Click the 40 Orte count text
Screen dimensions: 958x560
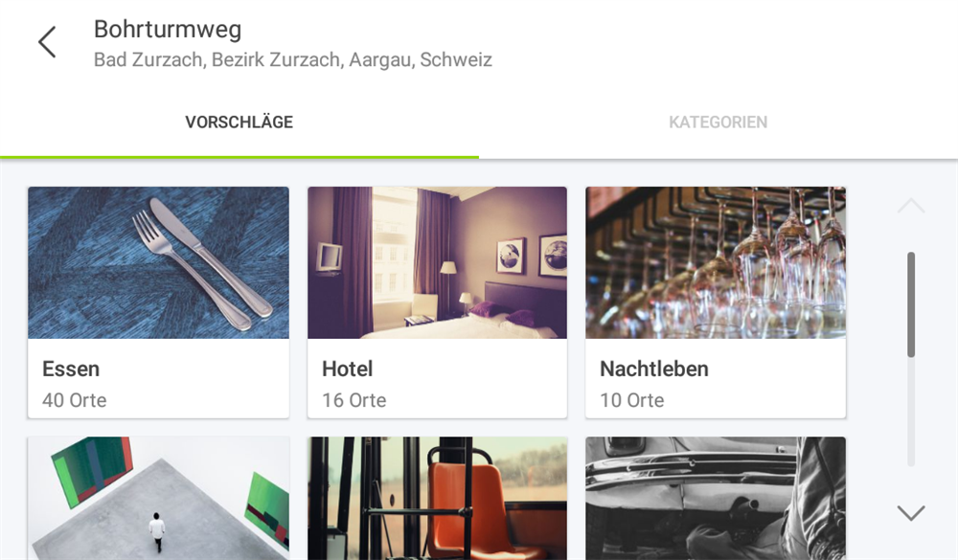point(75,400)
